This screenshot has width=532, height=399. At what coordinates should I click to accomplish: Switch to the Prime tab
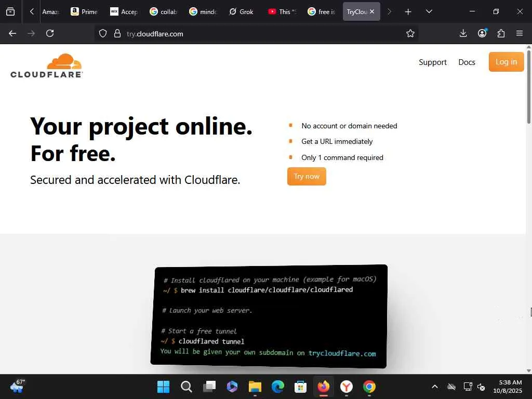click(84, 11)
